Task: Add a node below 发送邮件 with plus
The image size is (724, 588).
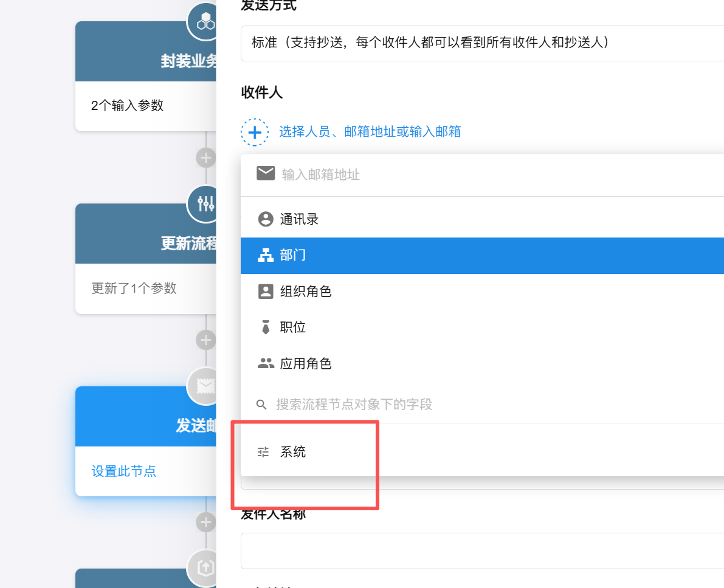Action: pos(206,522)
